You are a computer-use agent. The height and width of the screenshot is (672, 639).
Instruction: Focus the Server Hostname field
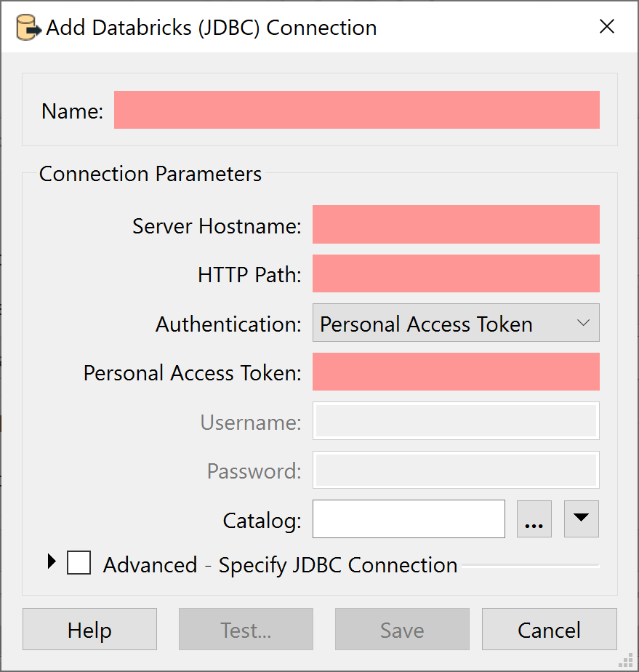pyautogui.click(x=456, y=225)
